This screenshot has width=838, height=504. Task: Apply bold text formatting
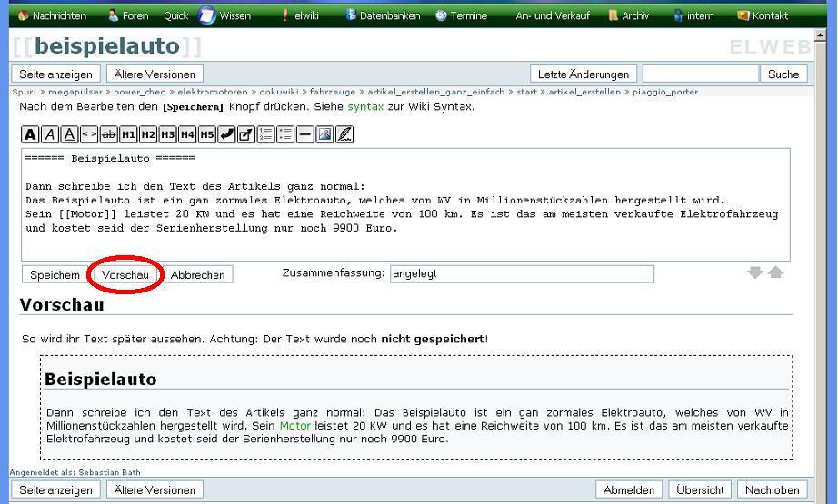(31, 134)
